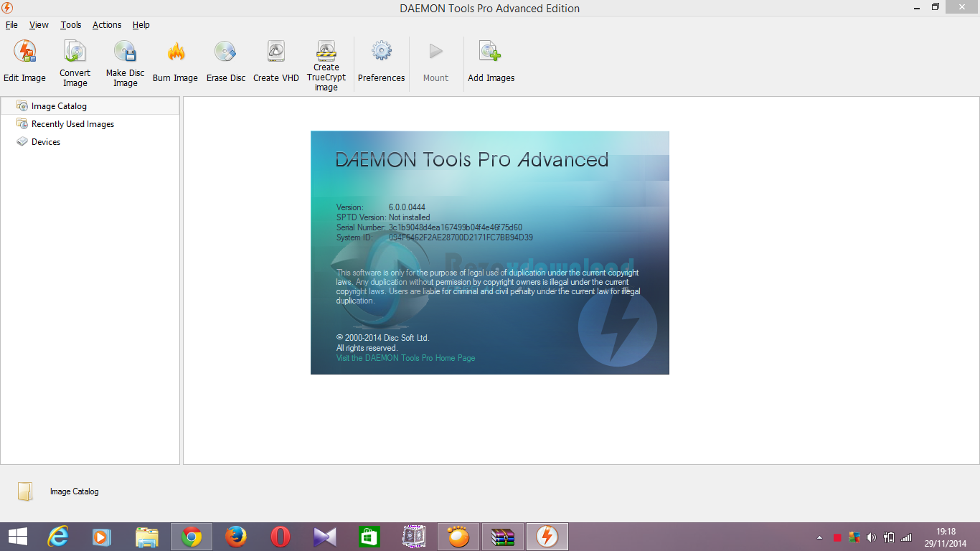Image resolution: width=980 pixels, height=551 pixels.
Task: Click the System ID value in the splash
Action: click(461, 237)
